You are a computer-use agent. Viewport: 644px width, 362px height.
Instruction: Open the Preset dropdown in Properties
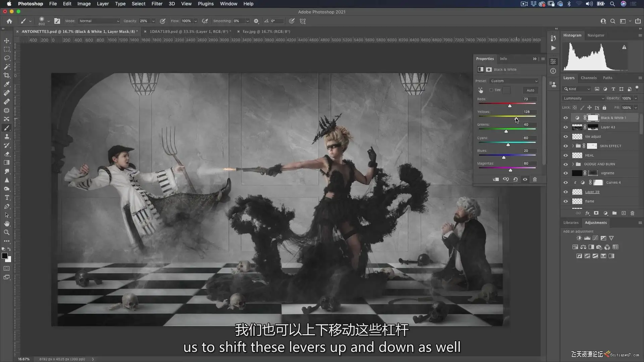[x=514, y=81]
